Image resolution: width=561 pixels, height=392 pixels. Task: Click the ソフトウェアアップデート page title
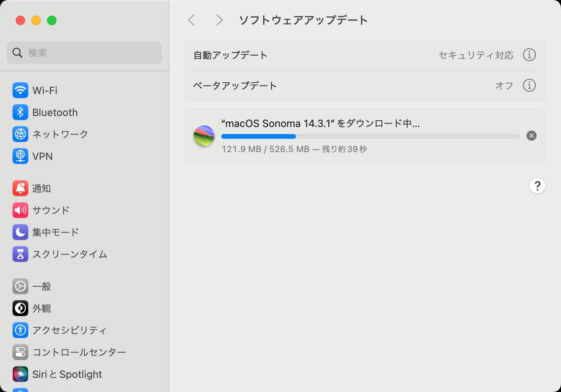[x=304, y=20]
